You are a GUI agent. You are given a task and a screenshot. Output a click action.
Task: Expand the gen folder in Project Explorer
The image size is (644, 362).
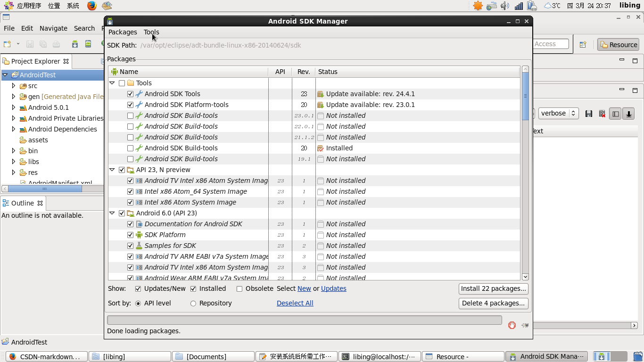pos(14,97)
